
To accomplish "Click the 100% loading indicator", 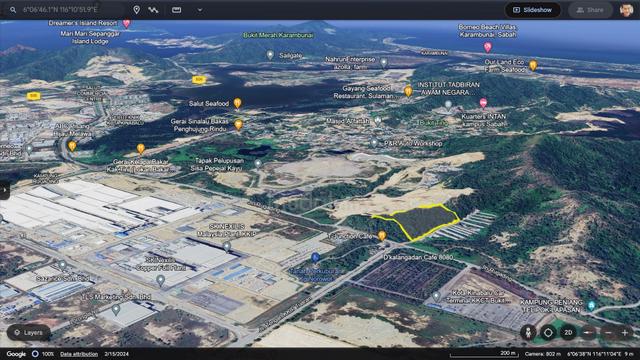I will (x=43, y=354).
